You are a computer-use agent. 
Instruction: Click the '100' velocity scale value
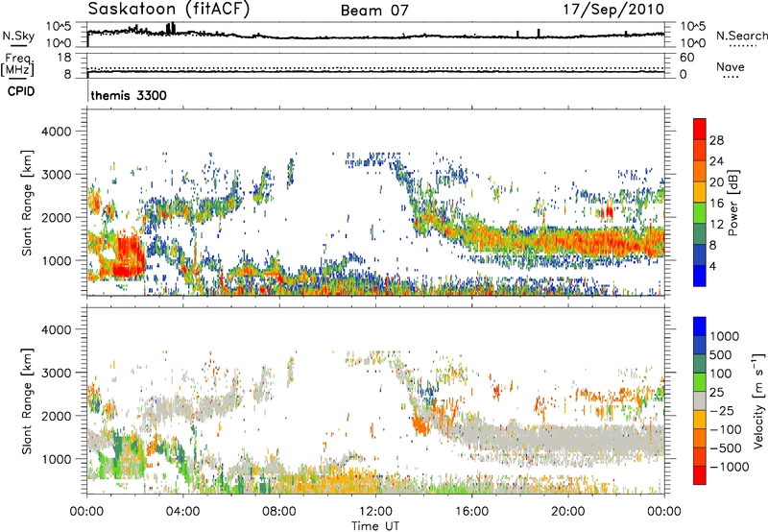click(721, 374)
